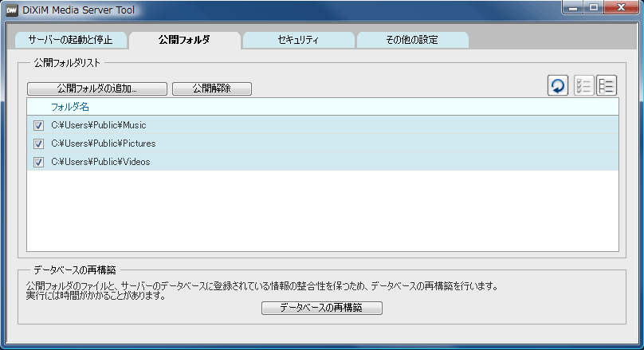Minimize the DiXiM Media Server Tool window
This screenshot has height=350, width=644.
tap(573, 7)
